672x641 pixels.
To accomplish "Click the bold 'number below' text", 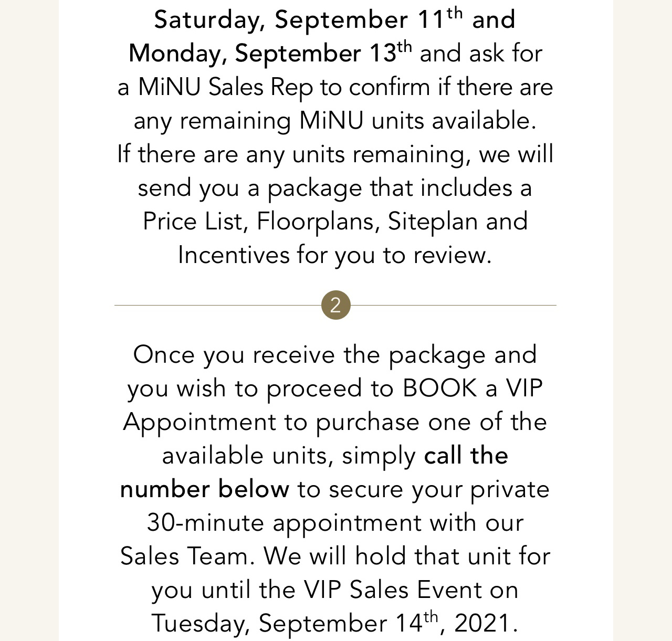I will point(204,489).
